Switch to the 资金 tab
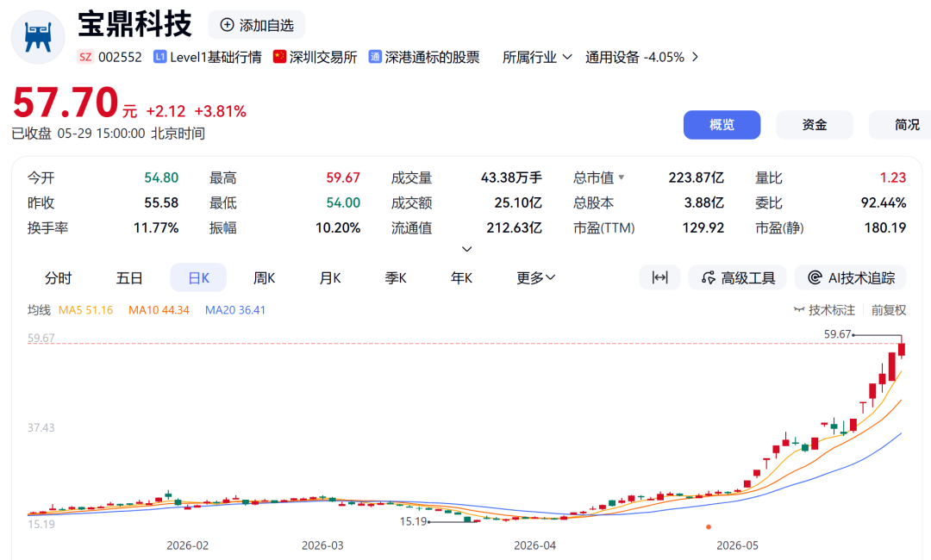 coord(814,125)
